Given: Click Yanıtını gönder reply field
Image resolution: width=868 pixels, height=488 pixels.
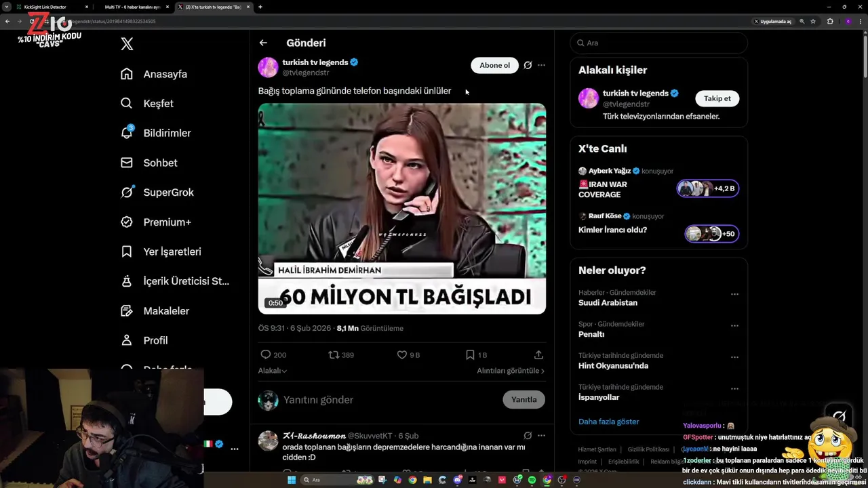Looking at the screenshot, I should point(387,400).
